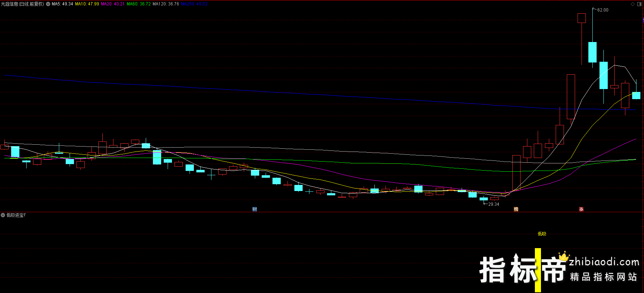Select the candlestick topping at 62.00
Image resolution: width=644 pixels, height=293 pixels.
click(592, 52)
